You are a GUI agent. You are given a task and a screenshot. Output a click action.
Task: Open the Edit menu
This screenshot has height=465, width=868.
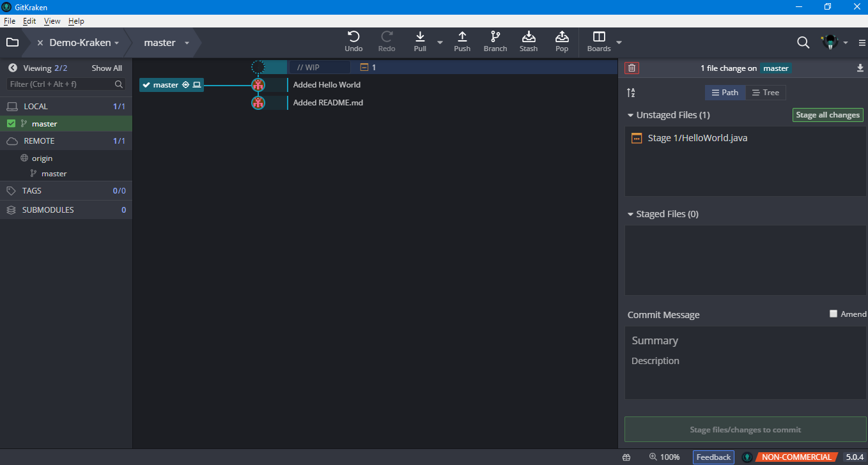pyautogui.click(x=29, y=21)
